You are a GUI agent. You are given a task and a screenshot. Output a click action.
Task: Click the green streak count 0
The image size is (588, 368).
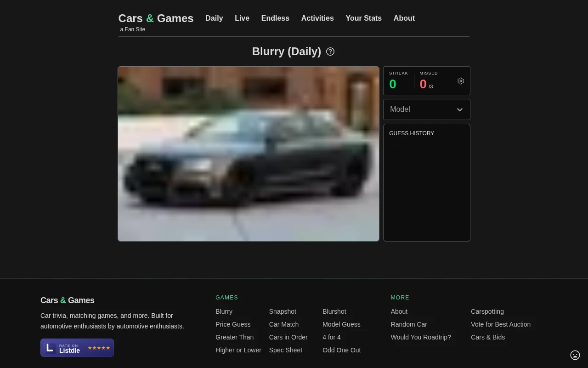pyautogui.click(x=393, y=84)
